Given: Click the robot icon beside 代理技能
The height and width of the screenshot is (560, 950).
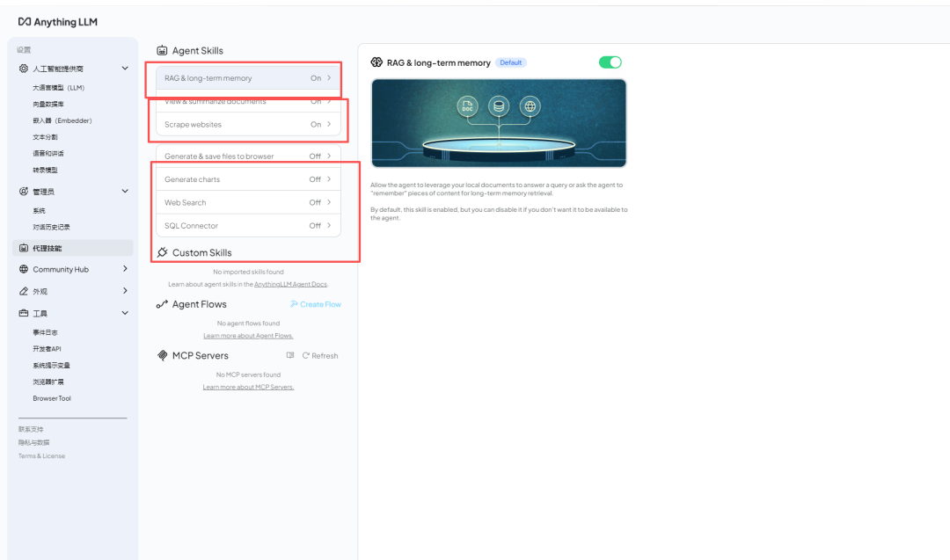Looking at the screenshot, I should pyautogui.click(x=24, y=248).
